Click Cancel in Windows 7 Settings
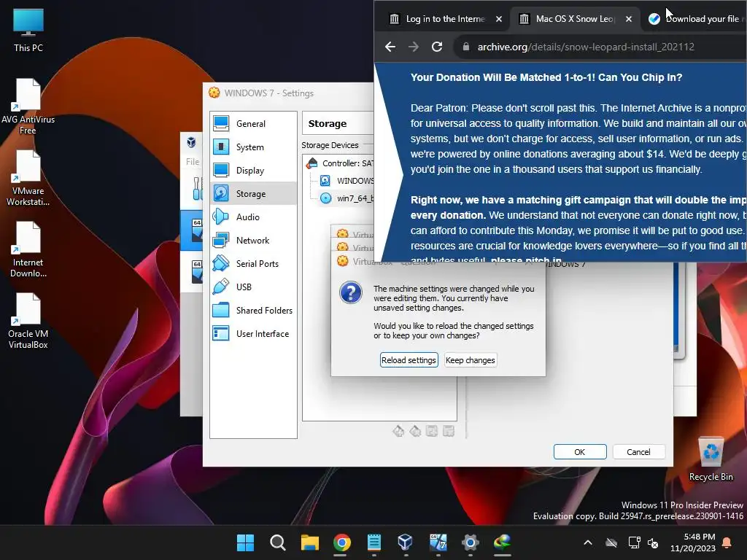This screenshot has width=747, height=560. click(x=638, y=452)
